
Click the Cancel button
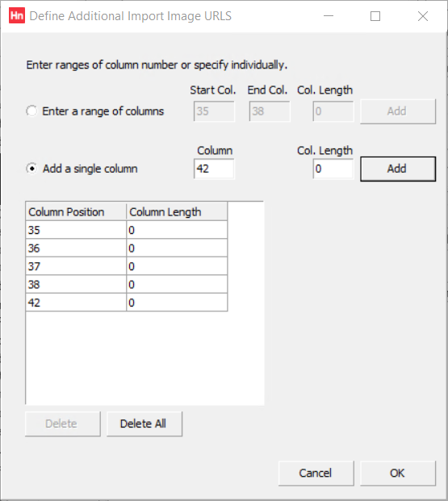coord(316,474)
